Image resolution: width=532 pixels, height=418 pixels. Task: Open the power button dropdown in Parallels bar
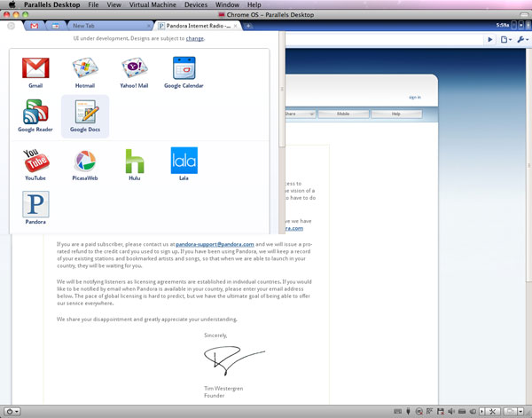click(x=12, y=412)
